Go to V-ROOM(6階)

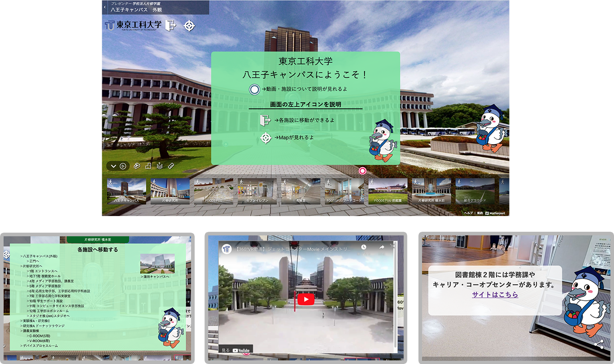38,341
